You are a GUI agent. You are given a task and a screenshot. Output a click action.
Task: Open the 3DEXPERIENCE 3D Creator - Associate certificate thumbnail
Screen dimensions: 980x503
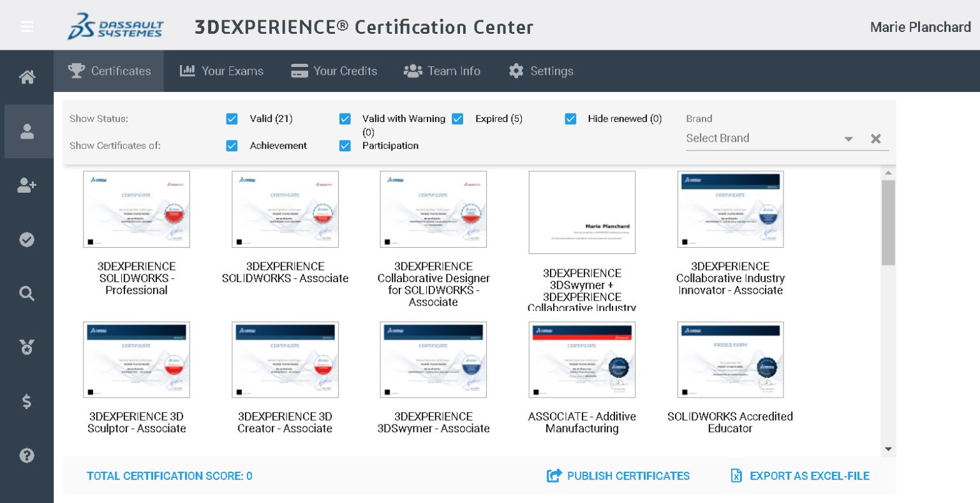285,359
